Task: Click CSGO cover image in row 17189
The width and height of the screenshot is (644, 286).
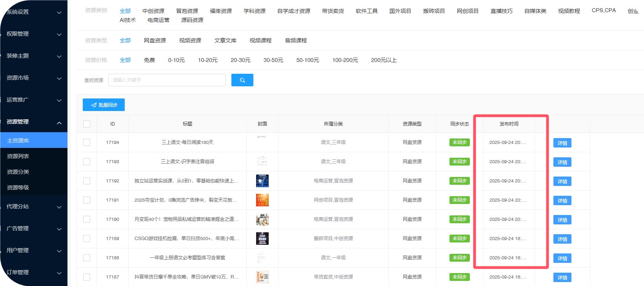Action: [262, 239]
